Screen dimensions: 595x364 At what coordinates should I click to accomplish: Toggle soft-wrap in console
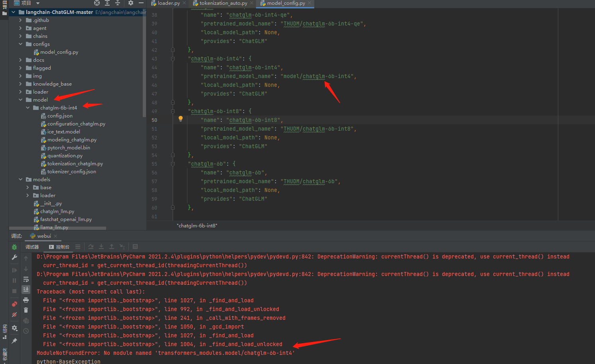26,279
